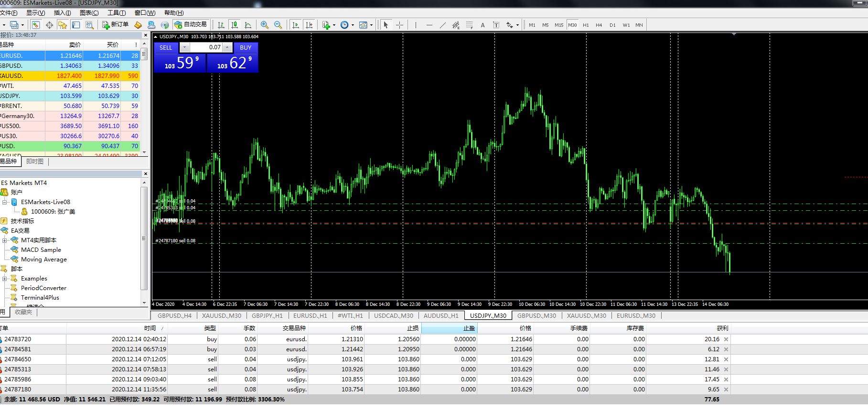The image size is (868, 411).
Task: Click the signals broadcast toolbar icon
Action: tap(165, 25)
